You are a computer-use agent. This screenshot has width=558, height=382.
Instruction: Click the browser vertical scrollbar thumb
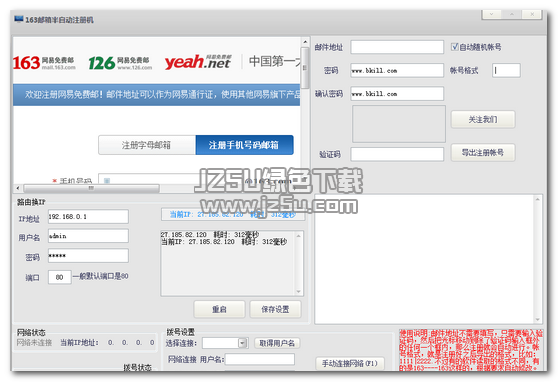[305, 68]
